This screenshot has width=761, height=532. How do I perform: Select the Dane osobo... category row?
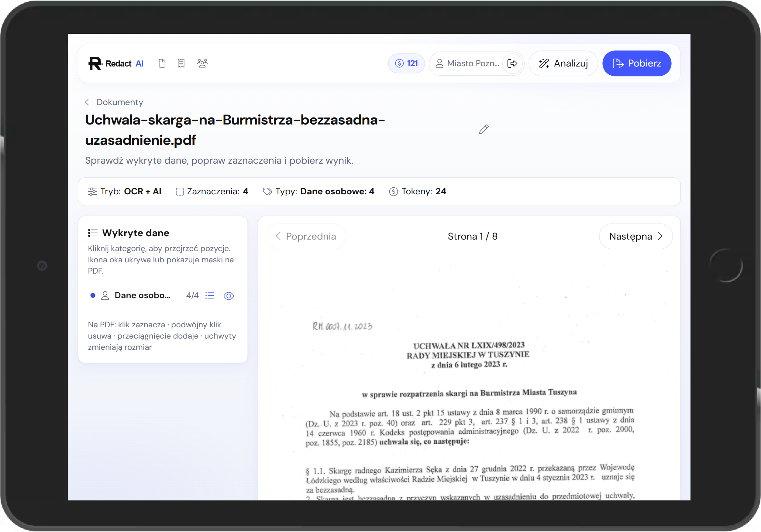[x=162, y=295]
